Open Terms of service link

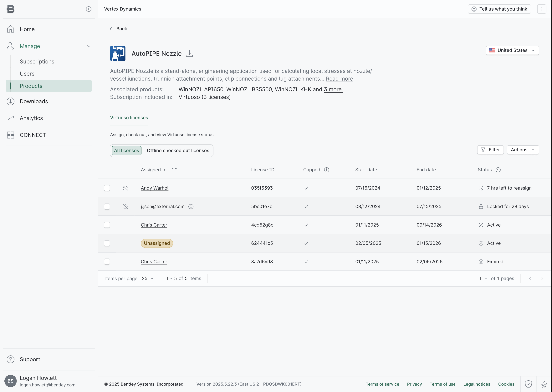point(382,384)
